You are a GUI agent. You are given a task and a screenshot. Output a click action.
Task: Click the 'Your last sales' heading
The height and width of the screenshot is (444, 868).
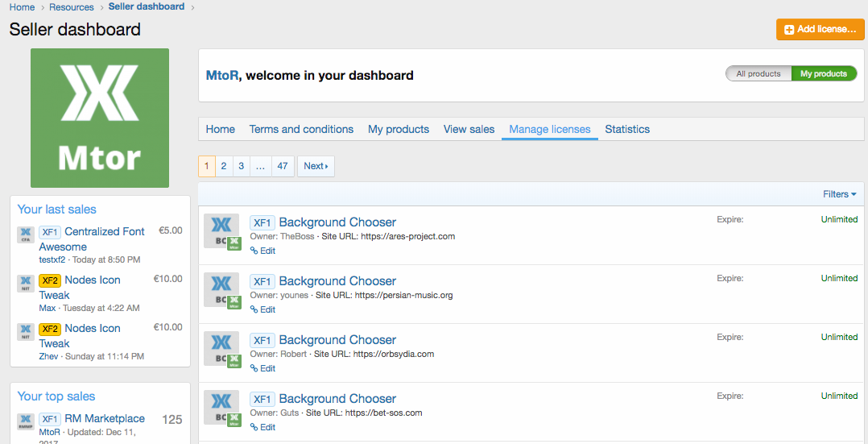[x=56, y=210]
